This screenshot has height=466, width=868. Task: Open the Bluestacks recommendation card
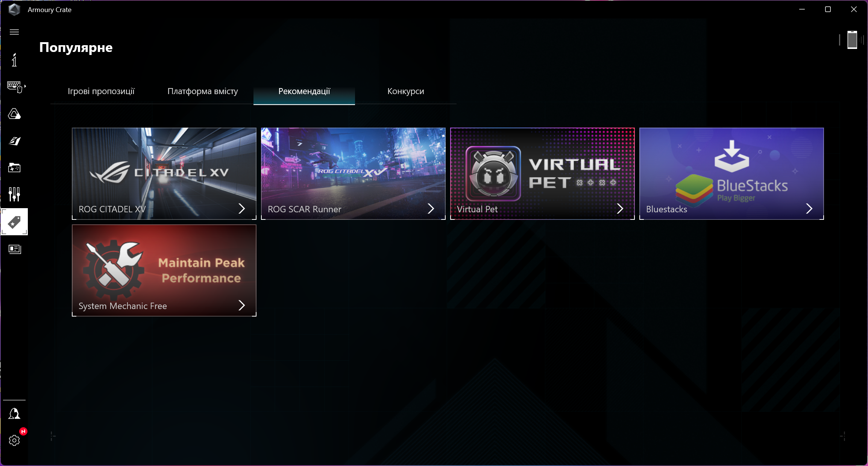coord(731,174)
